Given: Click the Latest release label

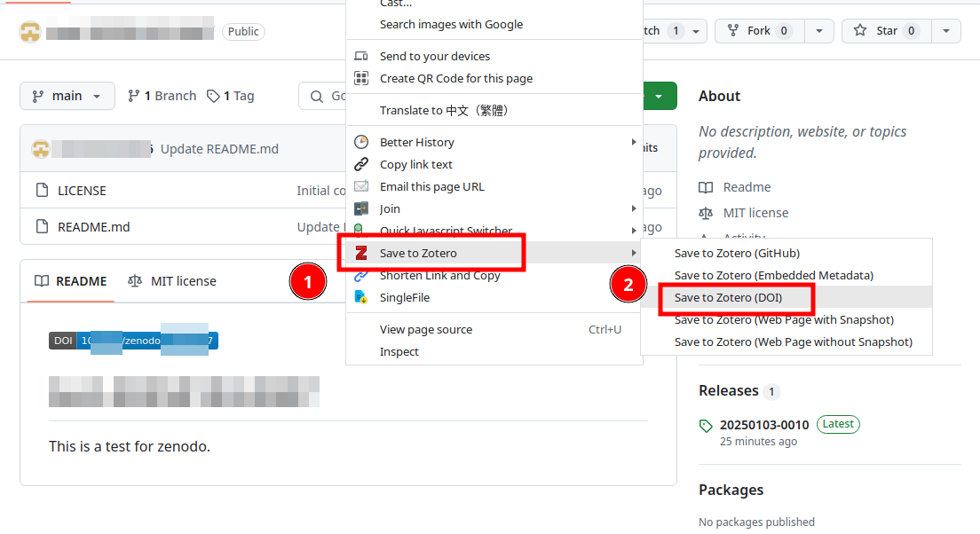Looking at the screenshot, I should click(x=838, y=424).
